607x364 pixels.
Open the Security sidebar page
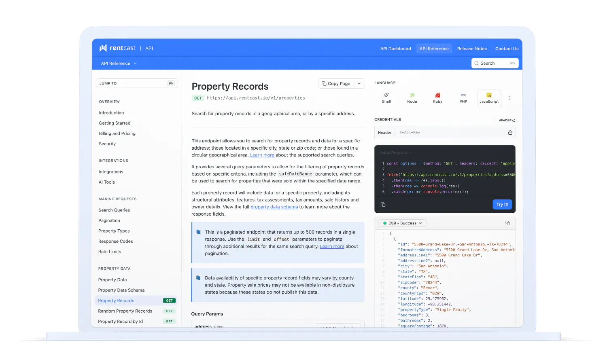coord(107,144)
